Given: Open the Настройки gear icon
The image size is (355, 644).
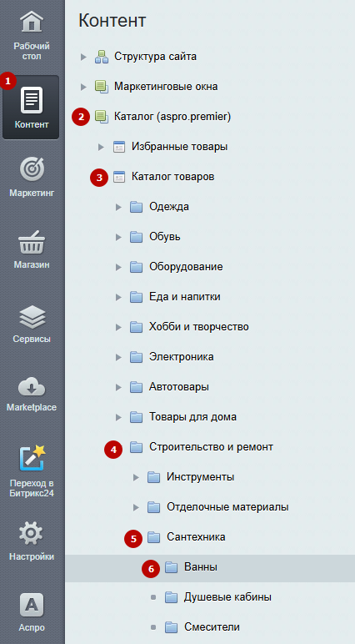Looking at the screenshot, I should (x=32, y=534).
